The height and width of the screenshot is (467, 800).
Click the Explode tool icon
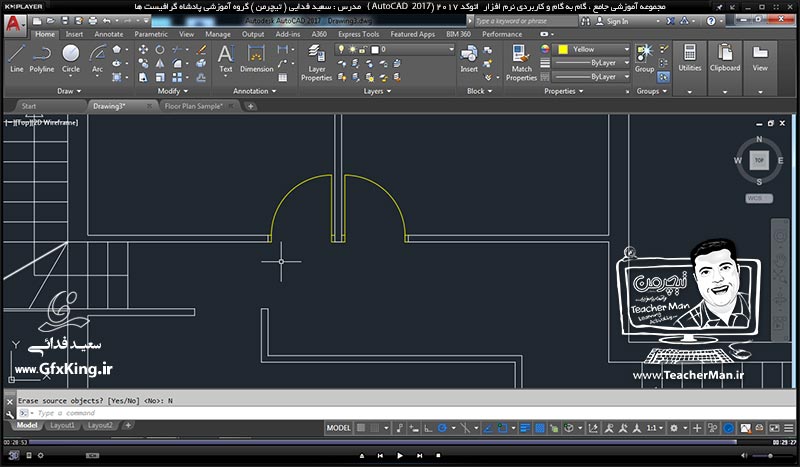pos(202,63)
